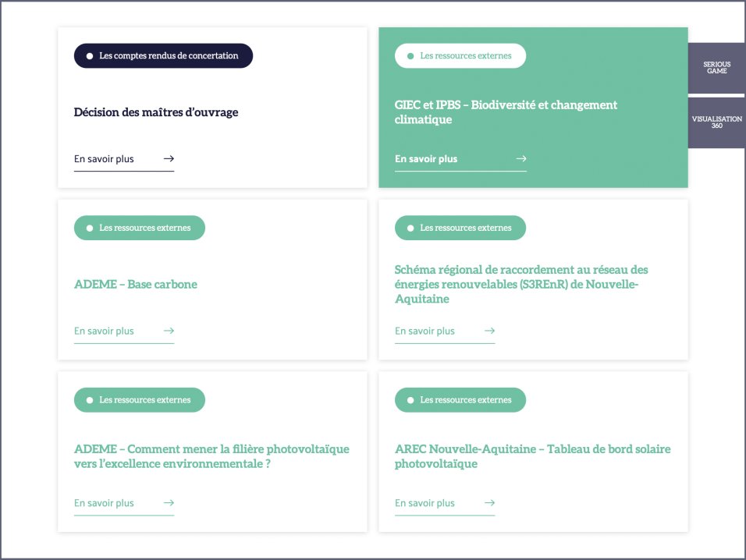Open the Visualisation 360 side tab

(x=716, y=122)
